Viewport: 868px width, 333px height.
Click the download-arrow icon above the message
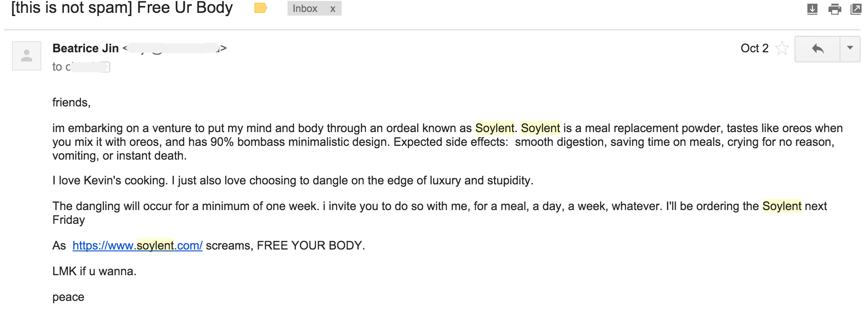click(812, 9)
